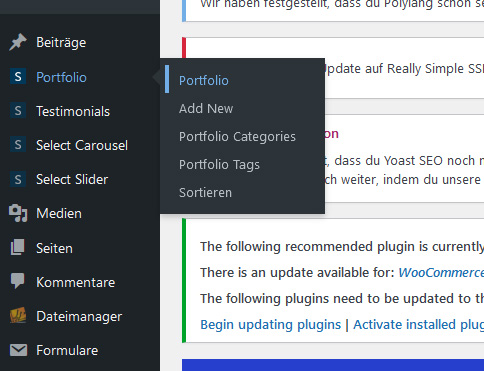Image resolution: width=484 pixels, height=371 pixels.
Task: Click the Seiten pages icon
Action: coord(18,247)
